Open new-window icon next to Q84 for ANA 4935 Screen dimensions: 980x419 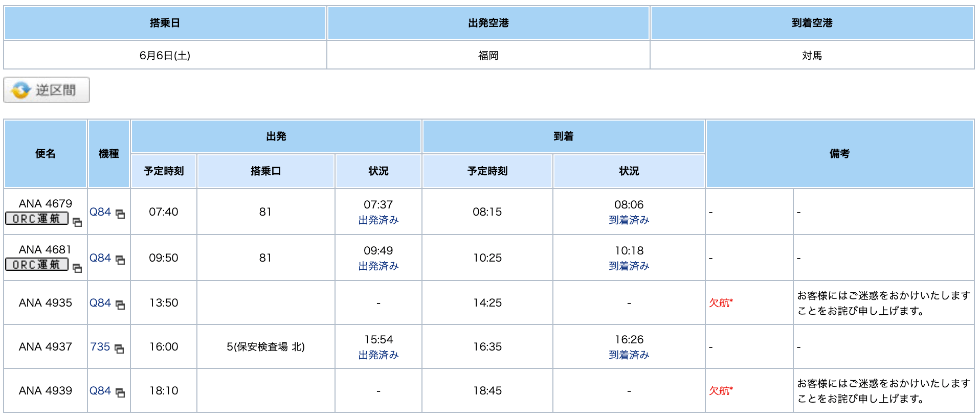click(x=120, y=305)
